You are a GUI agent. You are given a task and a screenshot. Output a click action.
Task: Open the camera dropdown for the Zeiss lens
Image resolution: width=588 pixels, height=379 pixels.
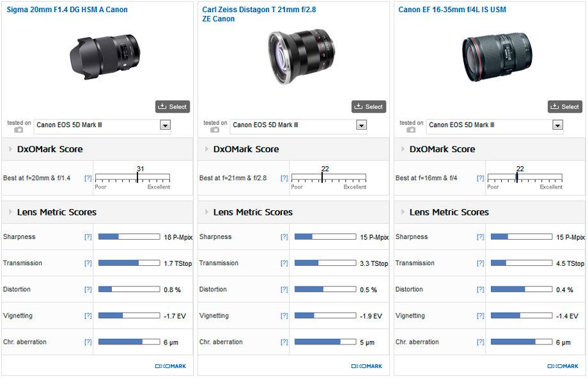point(362,125)
